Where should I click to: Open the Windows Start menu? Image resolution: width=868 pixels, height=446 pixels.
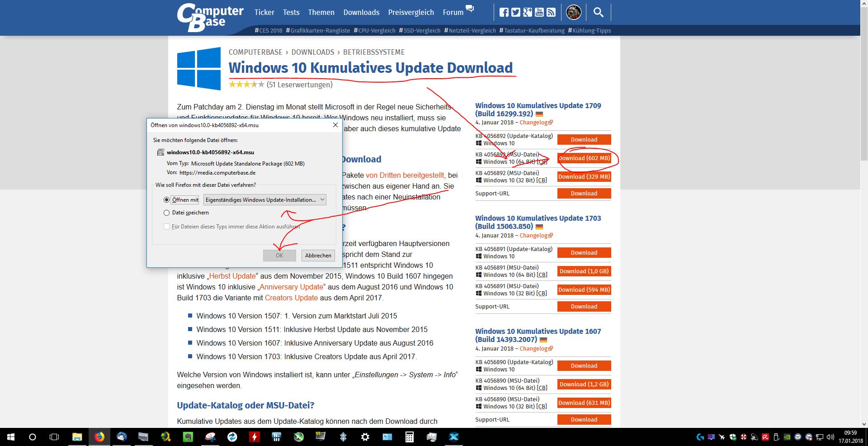click(x=11, y=437)
